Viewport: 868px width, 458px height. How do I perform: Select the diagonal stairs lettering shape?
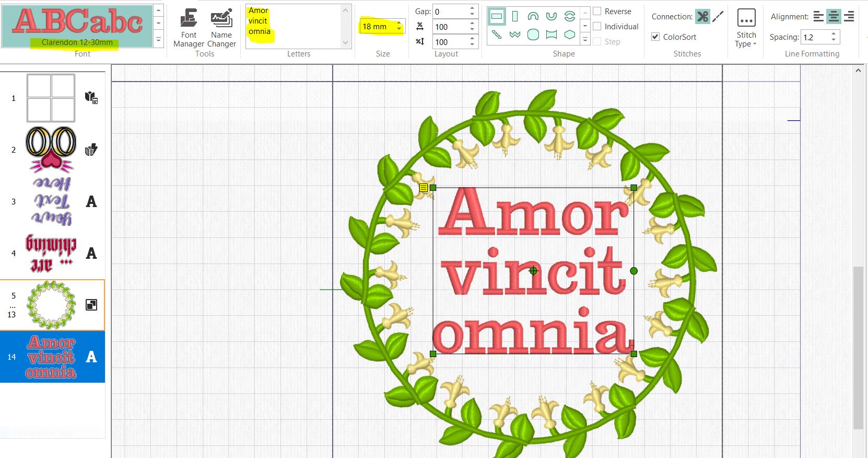[x=497, y=35]
